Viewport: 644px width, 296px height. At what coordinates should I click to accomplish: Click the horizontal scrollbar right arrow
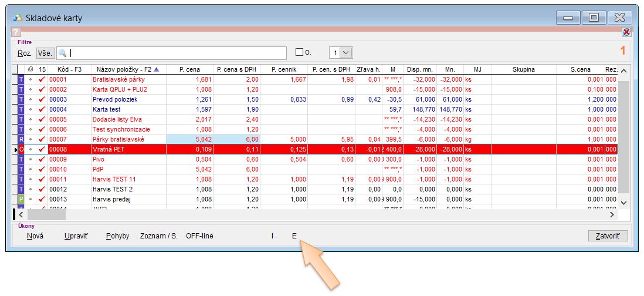point(612,215)
